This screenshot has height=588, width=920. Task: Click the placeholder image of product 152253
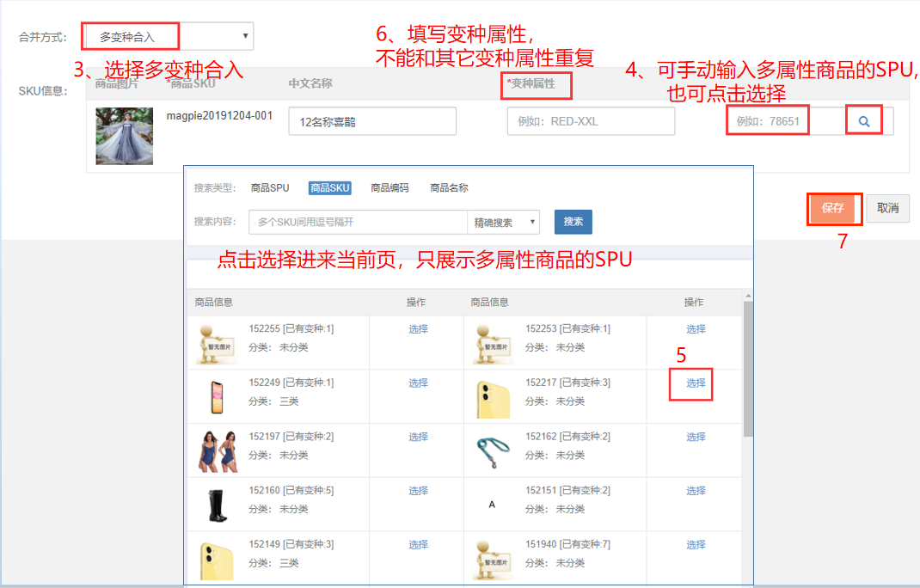click(494, 344)
